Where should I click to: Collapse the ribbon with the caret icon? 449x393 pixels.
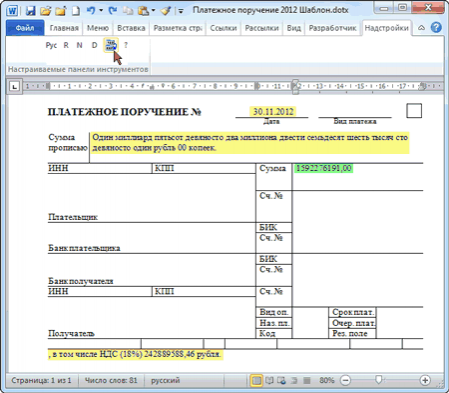[x=421, y=28]
